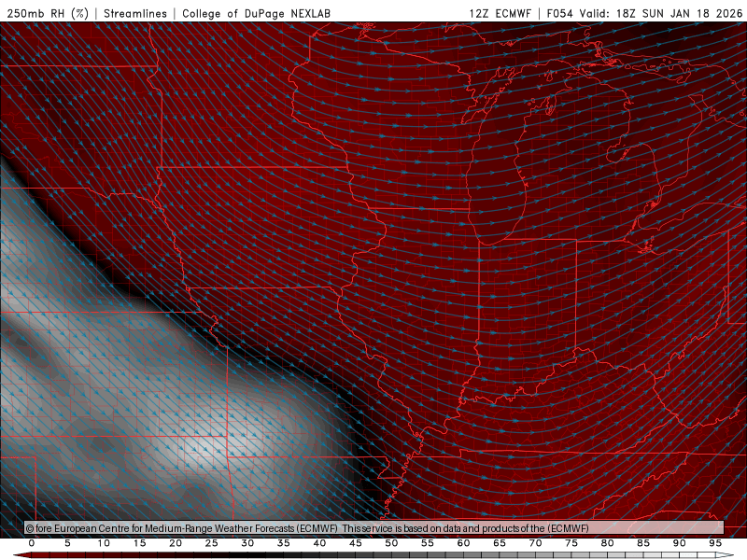Screen dimensions: 747x560
Task: Click colorbar label "80"
Action: pos(608,543)
